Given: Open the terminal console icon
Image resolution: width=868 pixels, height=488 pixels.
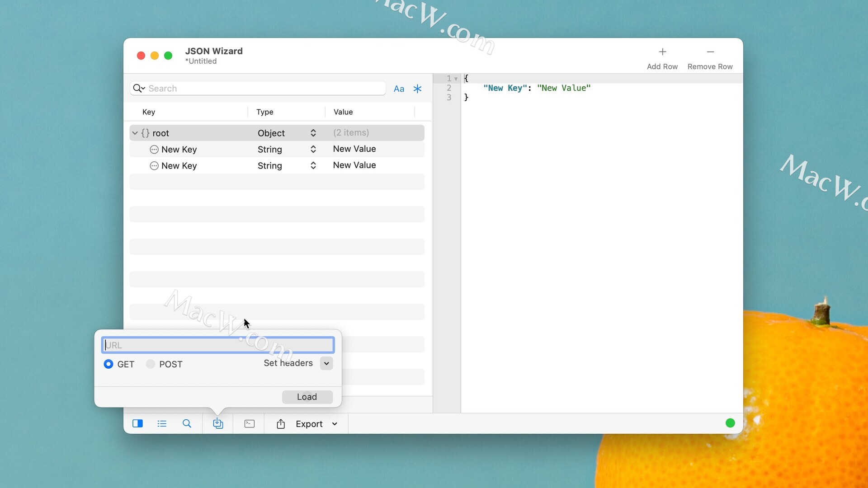Looking at the screenshot, I should pos(249,423).
